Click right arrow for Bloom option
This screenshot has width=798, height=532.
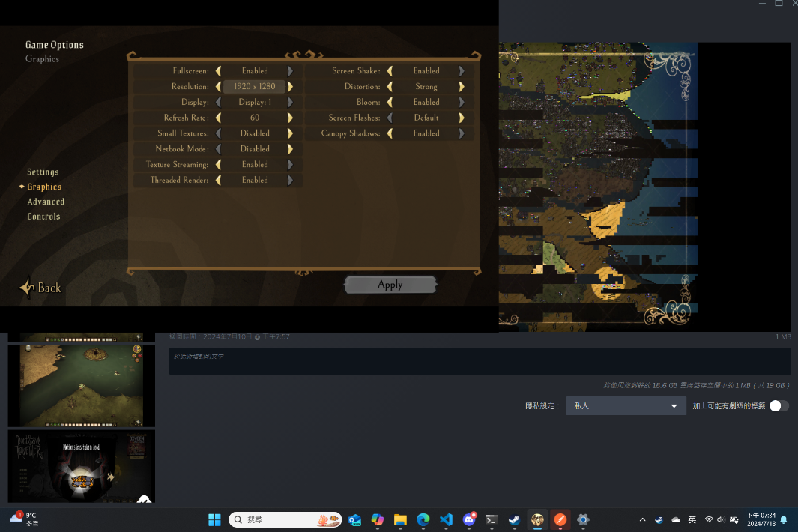coord(462,102)
